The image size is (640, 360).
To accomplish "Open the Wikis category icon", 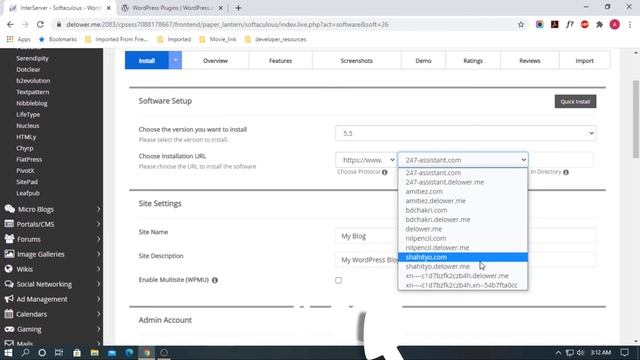I will 9,269.
